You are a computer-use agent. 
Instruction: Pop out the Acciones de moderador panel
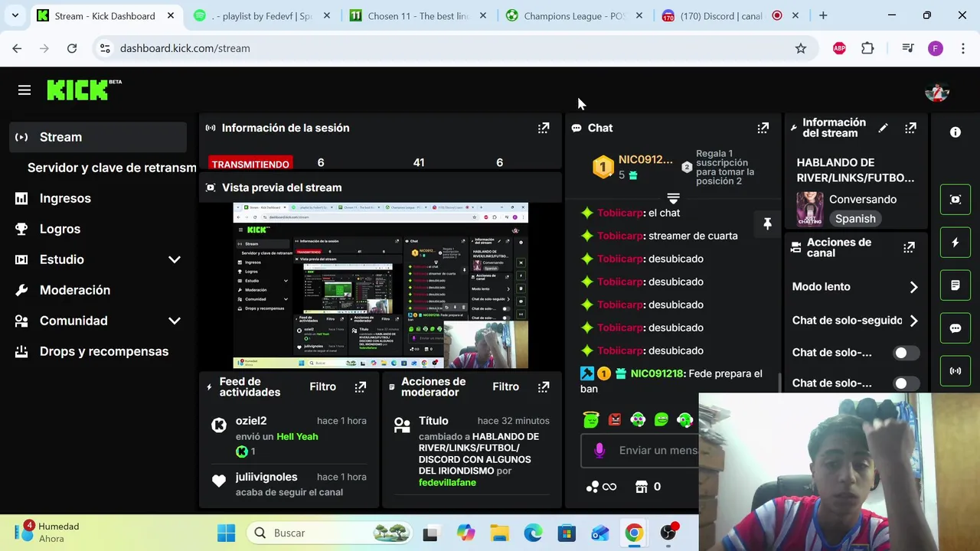tap(544, 387)
